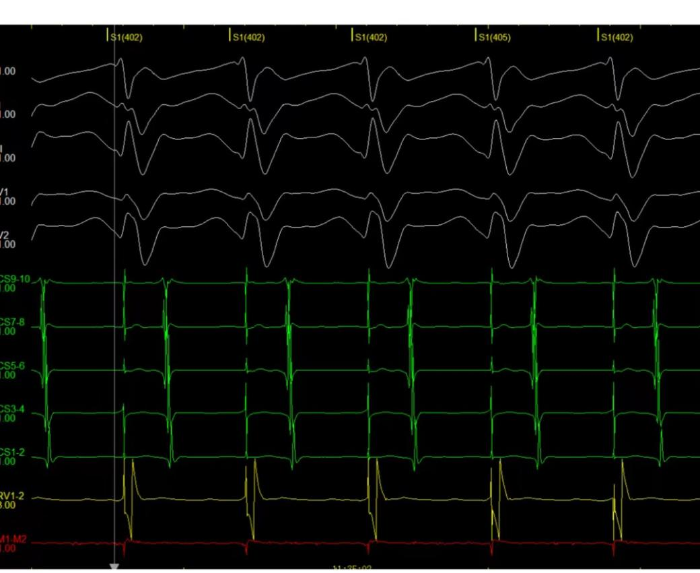
Task: Select the CS5-6 channel label
Action: (13, 366)
